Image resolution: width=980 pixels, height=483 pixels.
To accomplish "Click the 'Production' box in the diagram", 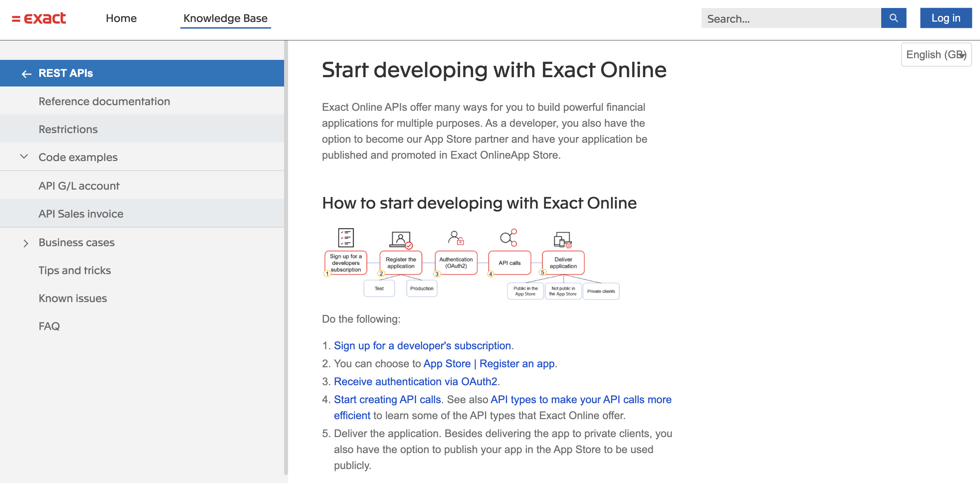I will (421, 288).
